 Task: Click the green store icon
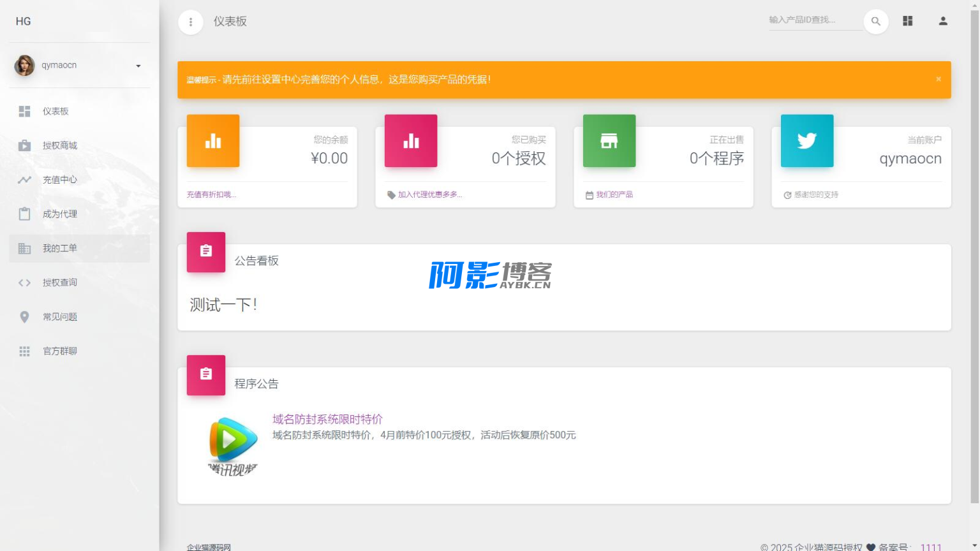609,141
